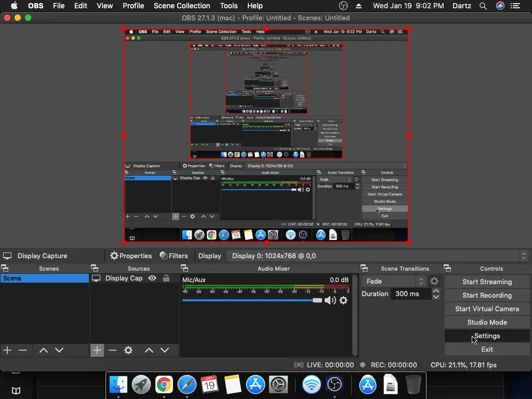Open the View menu
532x399 pixels.
click(104, 6)
